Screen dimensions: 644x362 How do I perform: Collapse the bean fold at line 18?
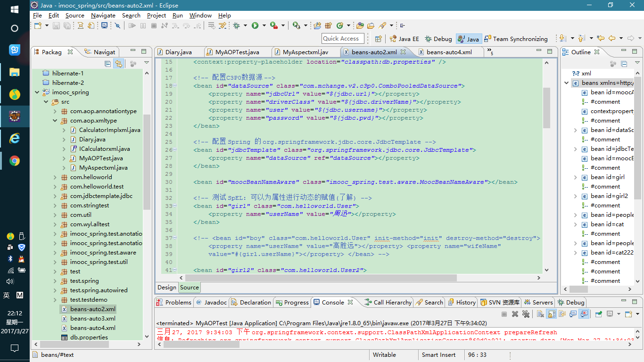pos(175,86)
